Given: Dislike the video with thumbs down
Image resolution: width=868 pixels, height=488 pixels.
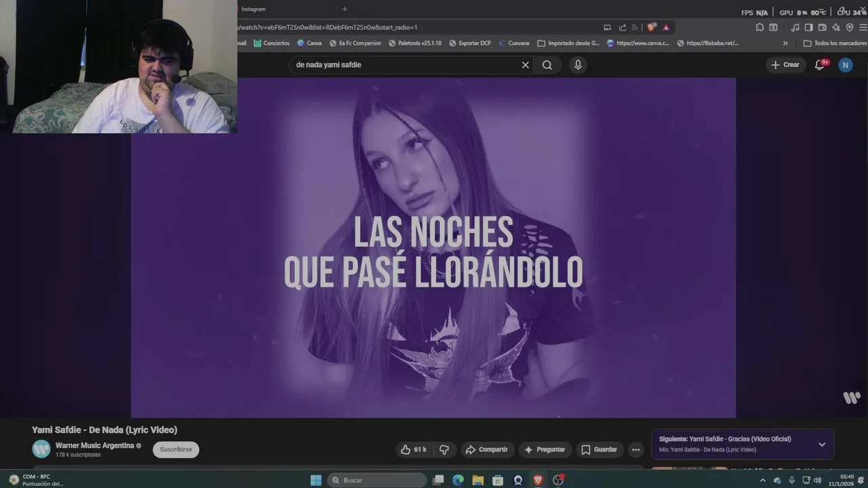Looking at the screenshot, I should point(444,449).
